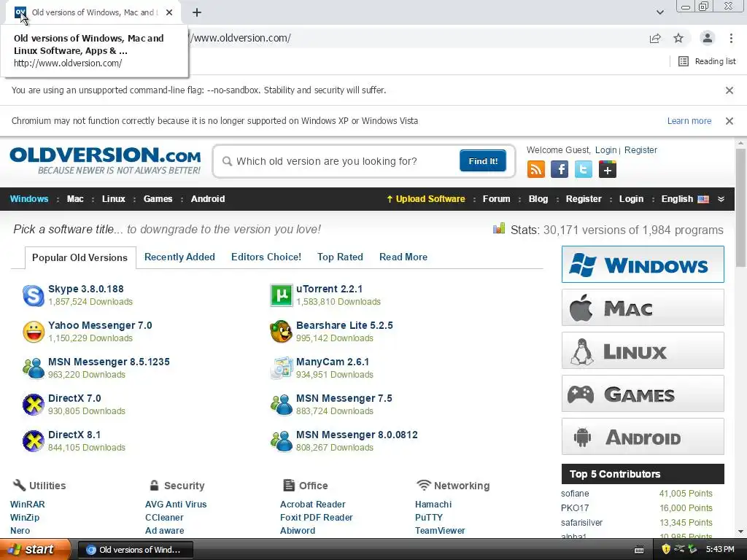Select the Linux platform banner button
The image size is (747, 560).
pos(643,351)
